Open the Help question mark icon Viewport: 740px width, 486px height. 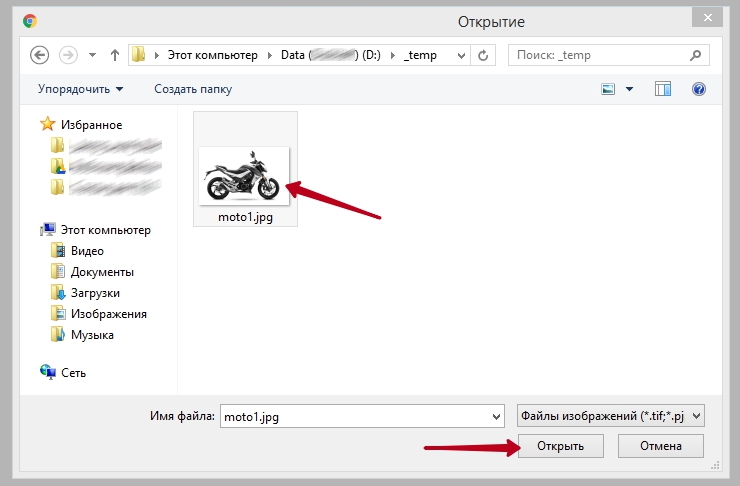tap(699, 89)
